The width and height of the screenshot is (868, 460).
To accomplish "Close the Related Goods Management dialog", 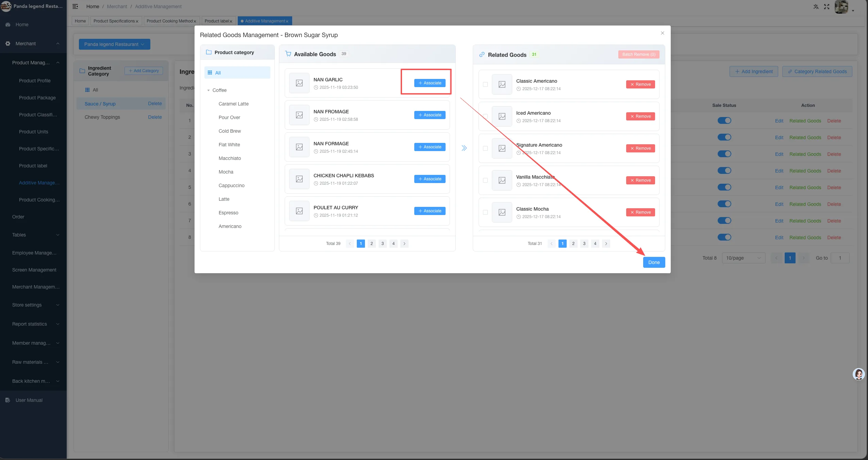I will [x=662, y=33].
